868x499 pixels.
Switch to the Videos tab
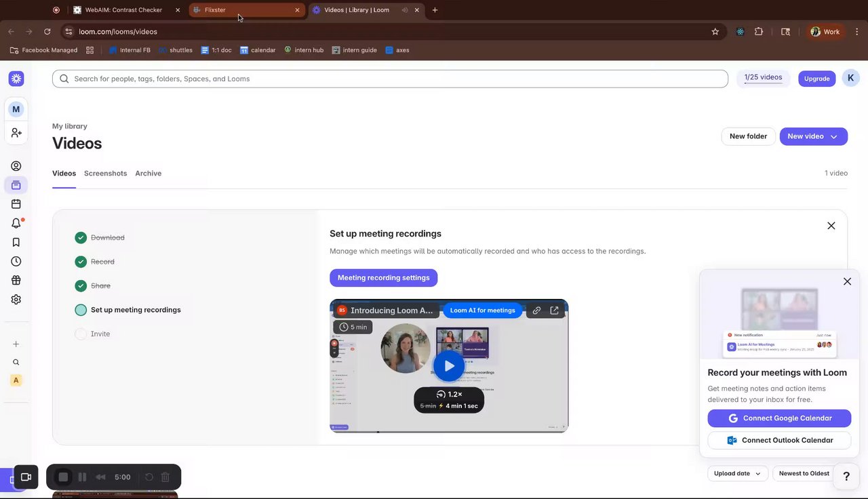tap(64, 174)
